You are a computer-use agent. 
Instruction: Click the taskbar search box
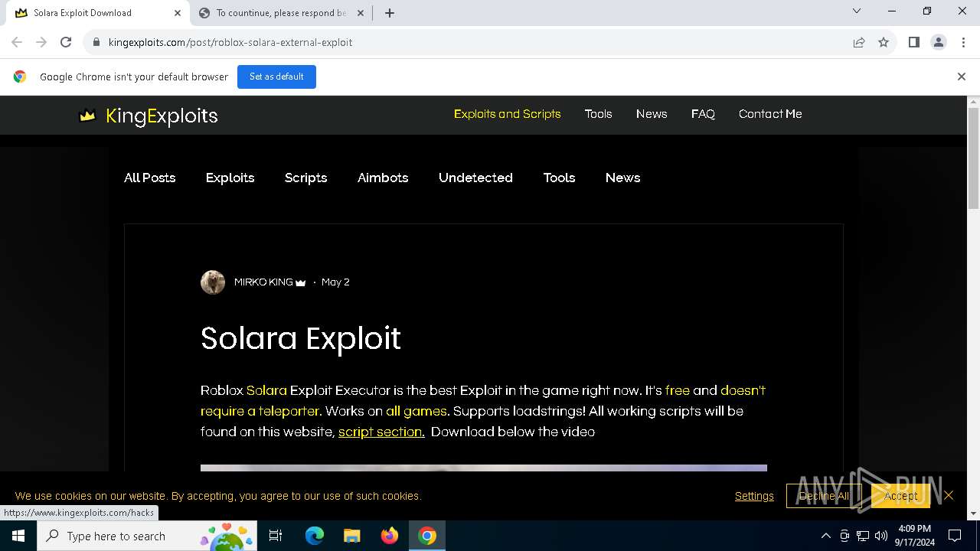point(147,536)
